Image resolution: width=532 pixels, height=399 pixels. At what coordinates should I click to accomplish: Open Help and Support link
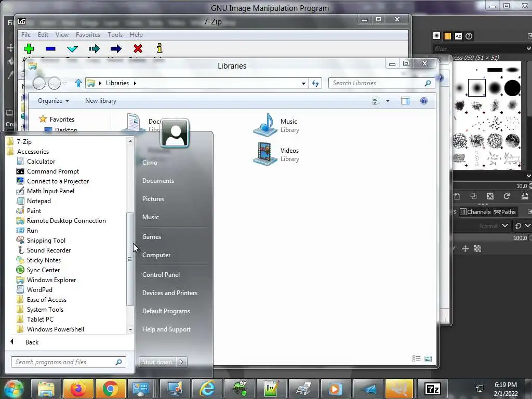pyautogui.click(x=166, y=329)
